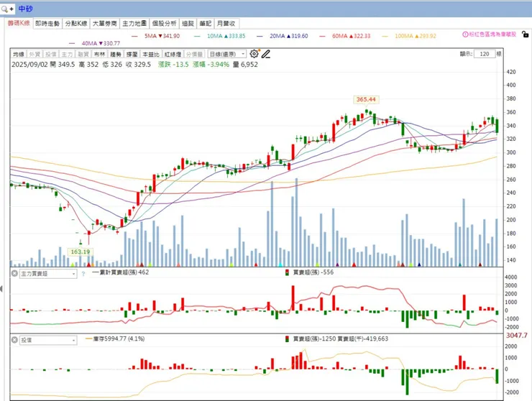Click the unlocked padlock icon
The image size is (532, 401).
click(525, 34)
